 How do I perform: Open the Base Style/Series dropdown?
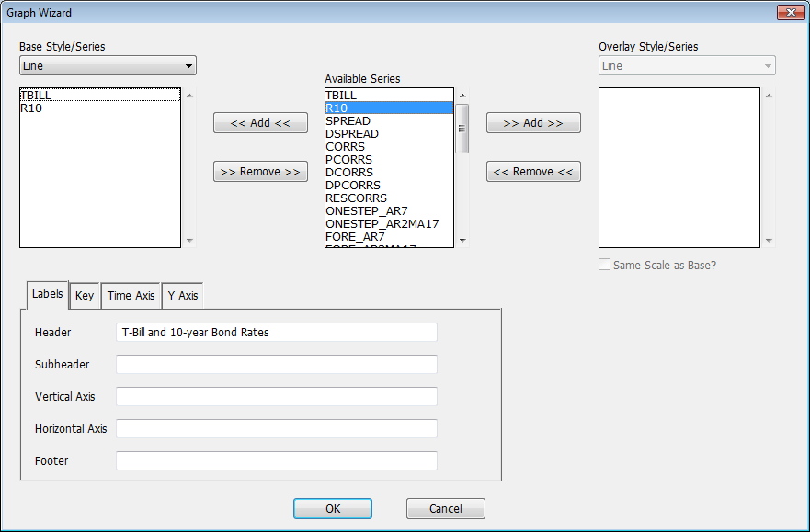(108, 66)
